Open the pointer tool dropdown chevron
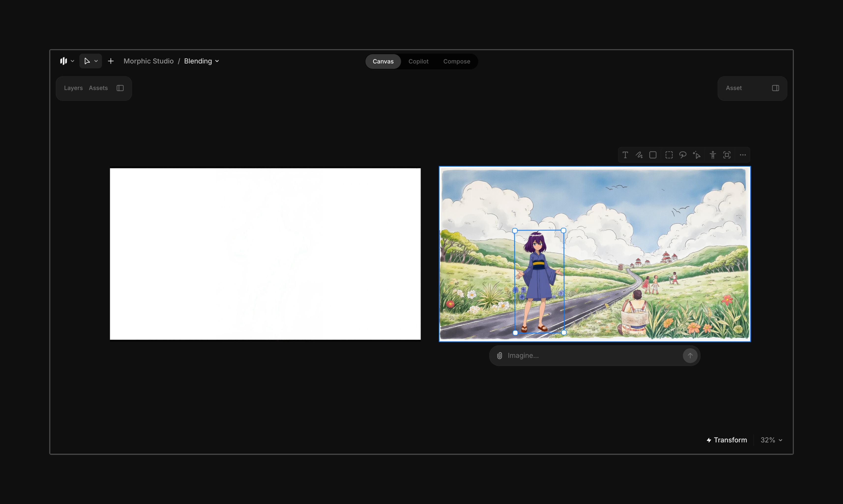 [96, 61]
